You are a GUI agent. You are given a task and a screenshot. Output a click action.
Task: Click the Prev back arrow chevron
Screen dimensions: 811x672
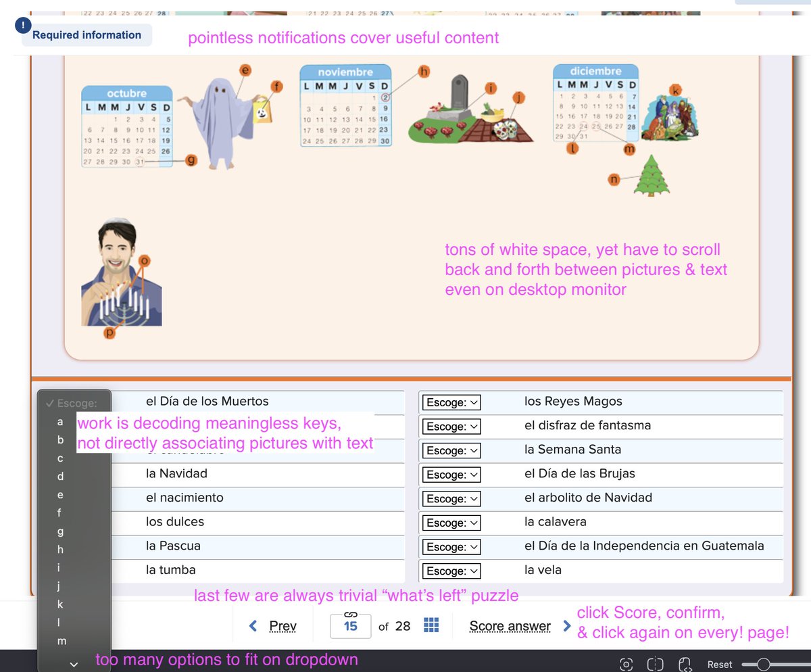(x=253, y=626)
